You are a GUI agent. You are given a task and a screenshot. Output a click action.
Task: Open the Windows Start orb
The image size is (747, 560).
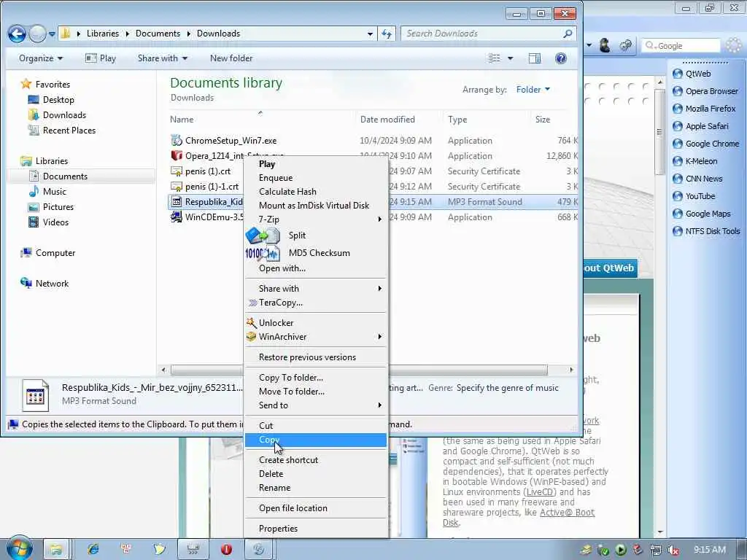coord(19,548)
